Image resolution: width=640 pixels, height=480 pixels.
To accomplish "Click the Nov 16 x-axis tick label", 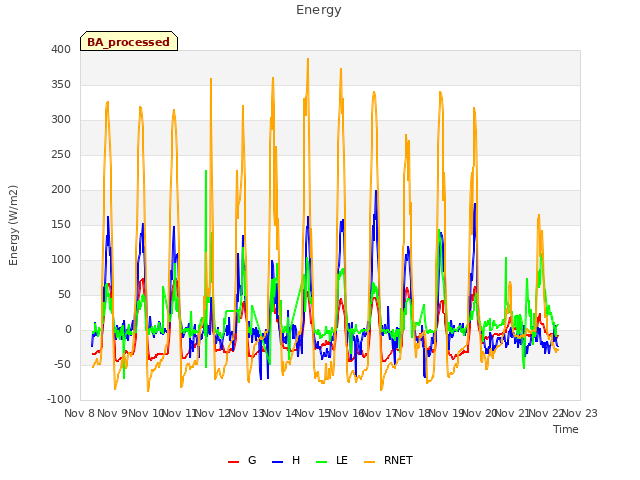I will [x=346, y=413].
